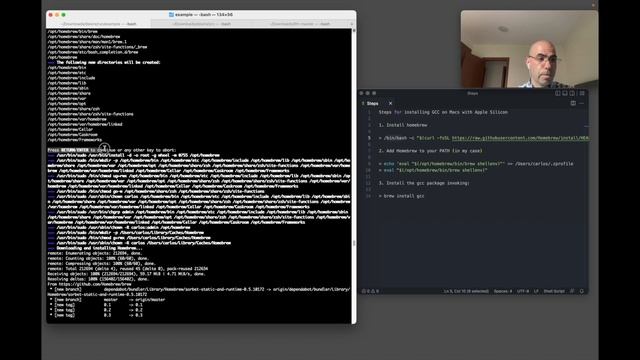Toggle panel layout icon in editor title bar
The height and width of the screenshot is (360, 640).
coord(565,93)
